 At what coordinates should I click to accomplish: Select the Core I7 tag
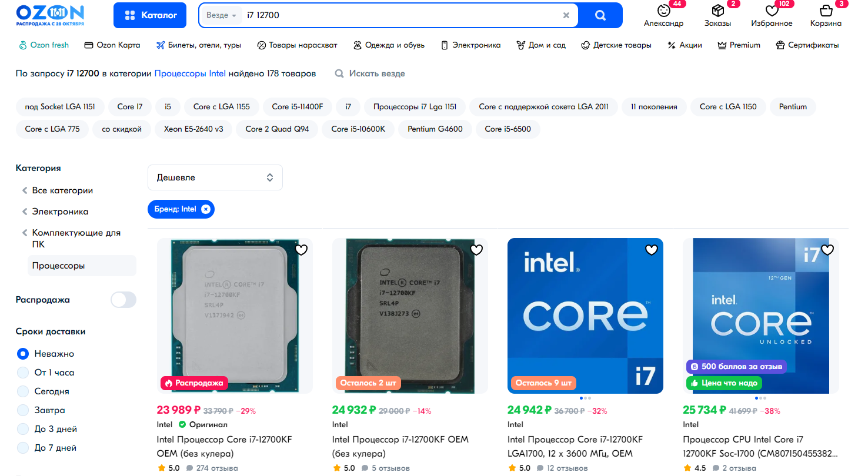coord(130,107)
